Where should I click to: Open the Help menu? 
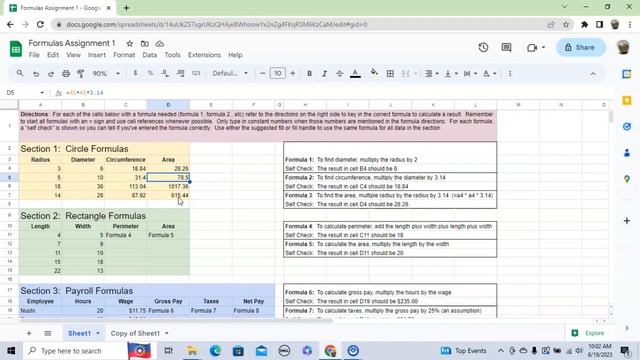pyautogui.click(x=235, y=55)
